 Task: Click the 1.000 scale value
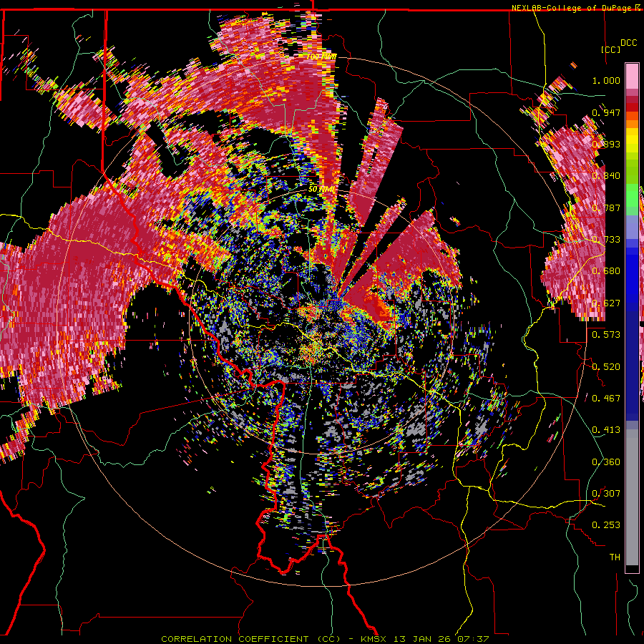coord(606,80)
